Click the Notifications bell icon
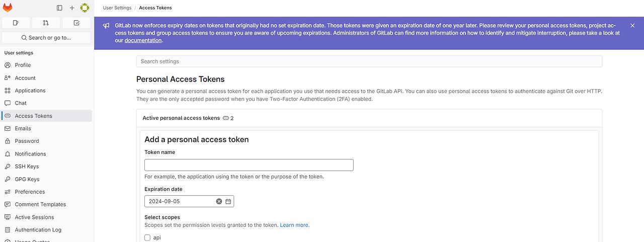The image size is (644, 242). 8,154
